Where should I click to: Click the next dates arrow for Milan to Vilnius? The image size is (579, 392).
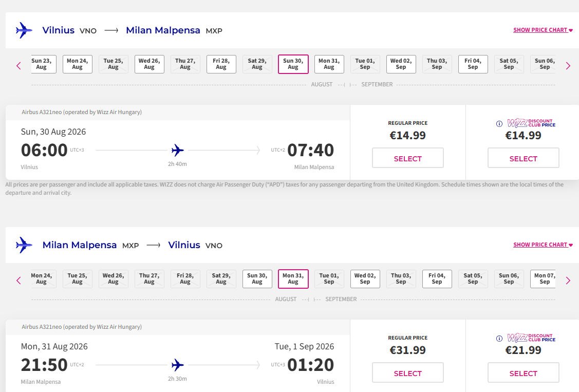pyautogui.click(x=568, y=281)
